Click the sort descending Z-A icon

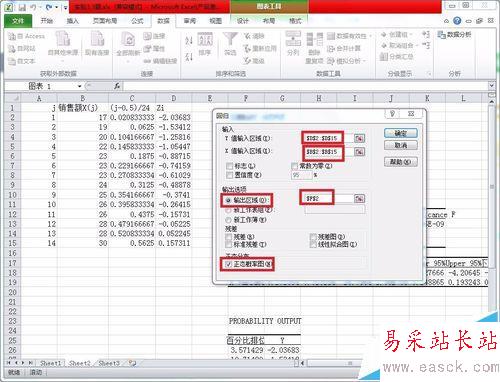pyautogui.click(x=189, y=57)
